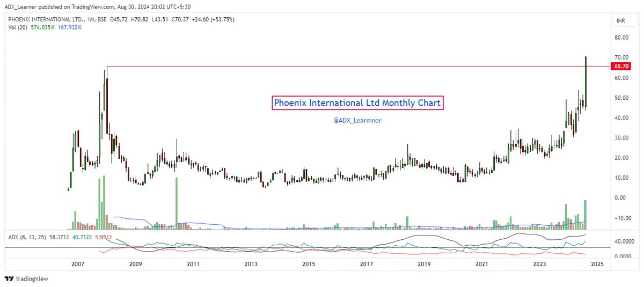The height and width of the screenshot is (287, 644).
Task: Click the TradingView logo icon
Action: (9, 279)
